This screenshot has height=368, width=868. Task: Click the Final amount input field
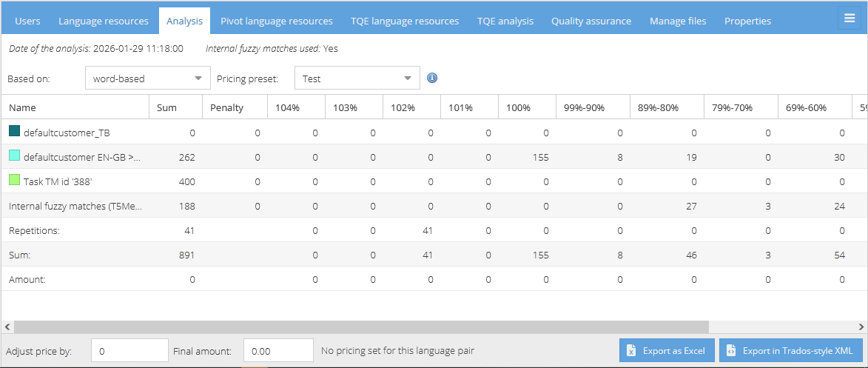[278, 350]
